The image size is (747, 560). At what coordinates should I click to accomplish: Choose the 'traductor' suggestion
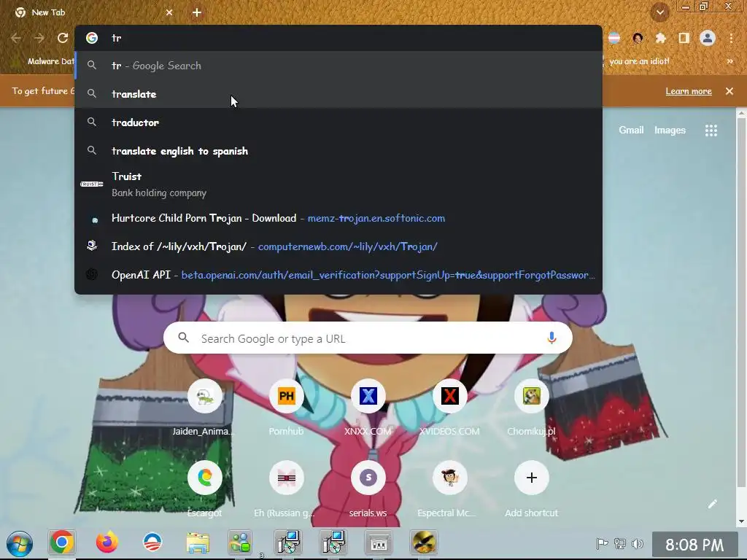[x=338, y=122]
